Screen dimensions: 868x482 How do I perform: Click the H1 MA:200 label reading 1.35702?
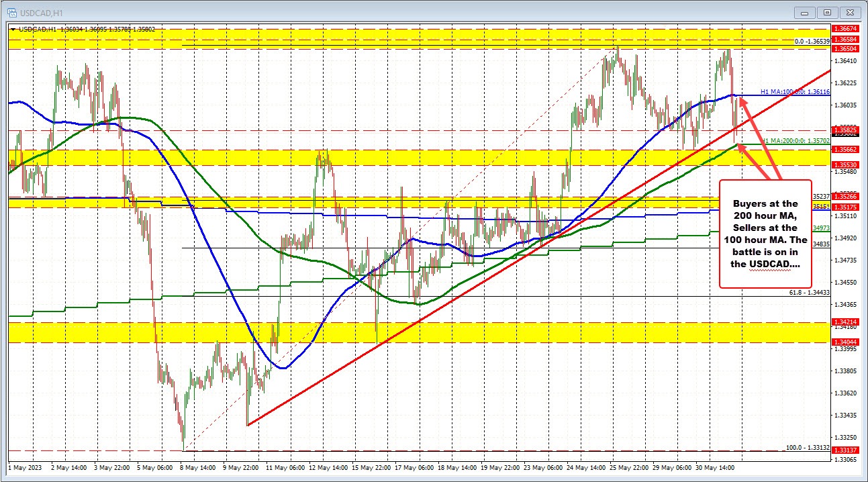(x=795, y=142)
